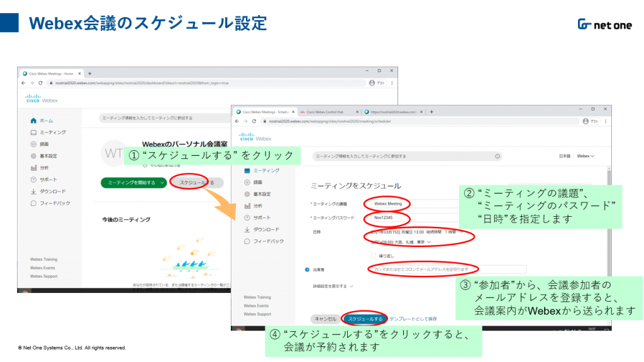The height and width of the screenshot is (362, 644).
Task: Tick the 繰り返し checkbox
Action: pyautogui.click(x=374, y=256)
